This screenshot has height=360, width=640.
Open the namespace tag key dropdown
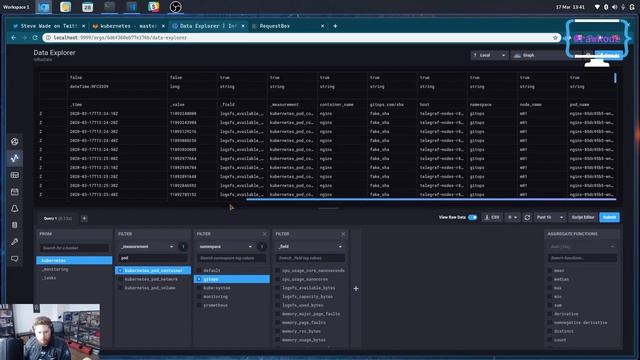click(x=226, y=247)
